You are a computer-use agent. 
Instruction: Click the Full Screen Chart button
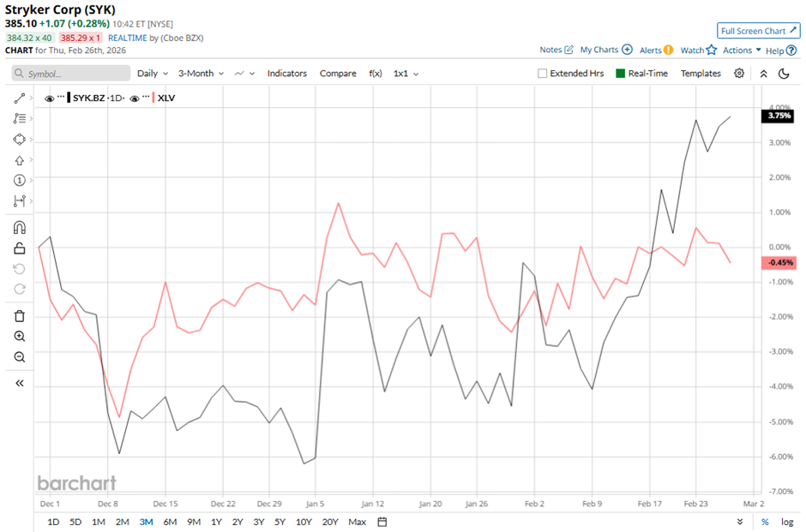758,31
